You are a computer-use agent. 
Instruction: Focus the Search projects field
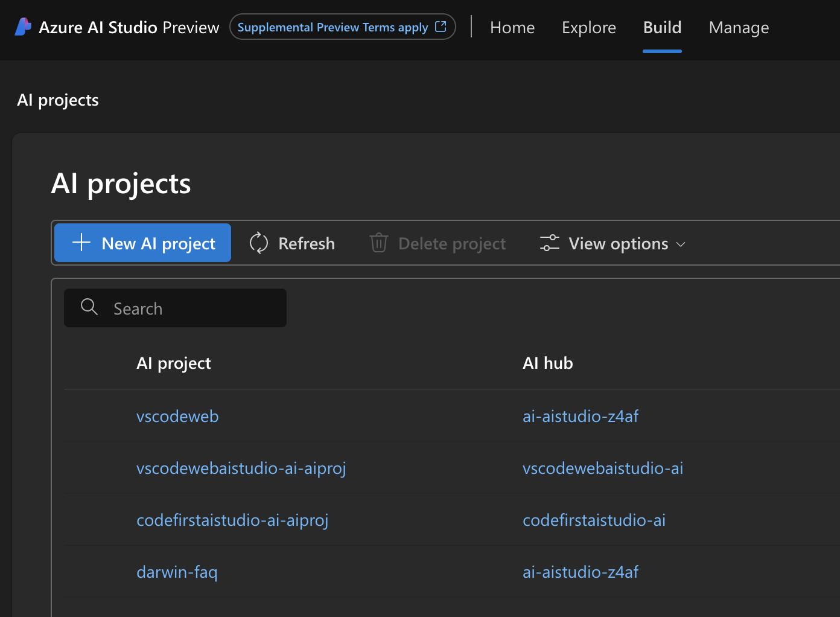(175, 308)
